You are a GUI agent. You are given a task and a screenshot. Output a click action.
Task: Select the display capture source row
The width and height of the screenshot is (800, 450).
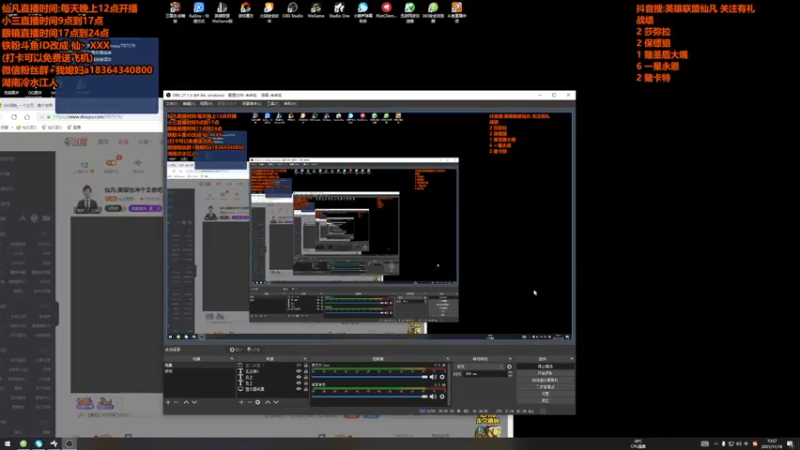coord(272,389)
